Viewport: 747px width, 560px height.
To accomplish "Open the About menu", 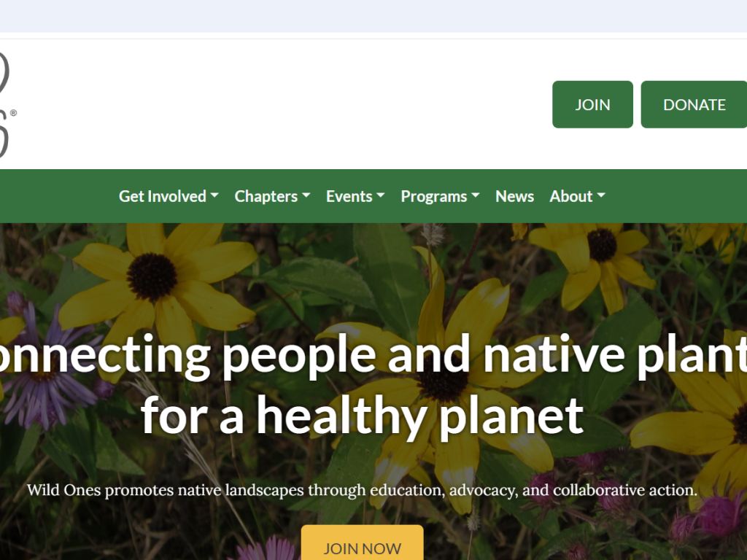I will click(x=578, y=196).
